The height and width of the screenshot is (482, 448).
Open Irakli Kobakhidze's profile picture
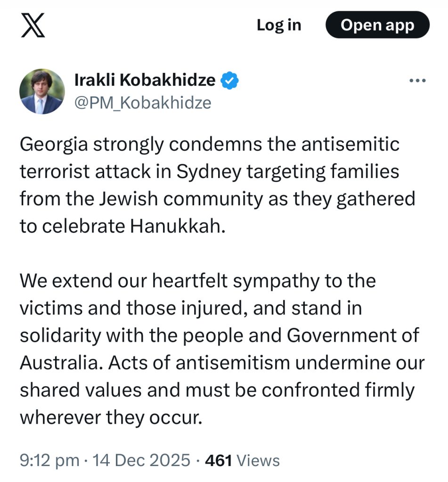point(42,92)
